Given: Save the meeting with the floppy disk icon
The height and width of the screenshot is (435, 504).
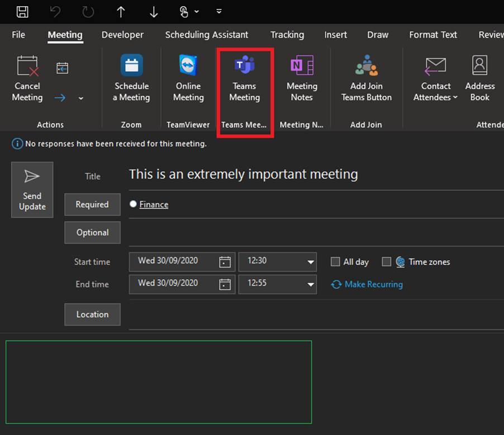Looking at the screenshot, I should coord(22,12).
